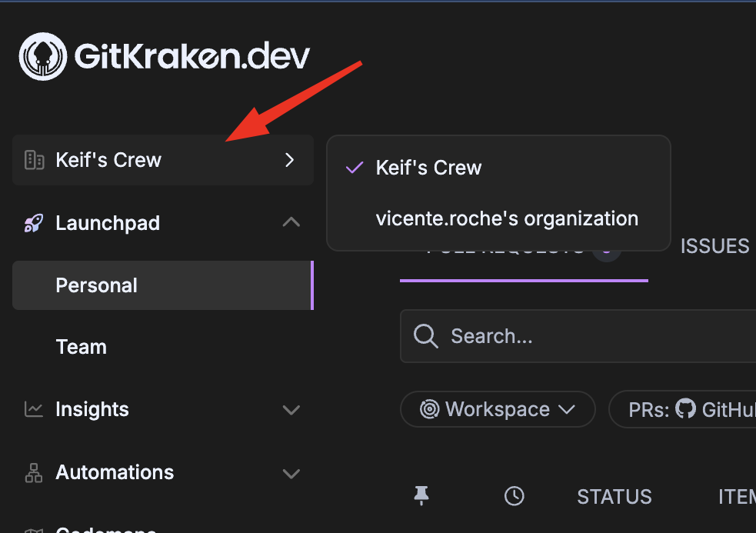The image size is (756, 533).
Task: Click the GitKraken logo icon
Action: coord(43,56)
